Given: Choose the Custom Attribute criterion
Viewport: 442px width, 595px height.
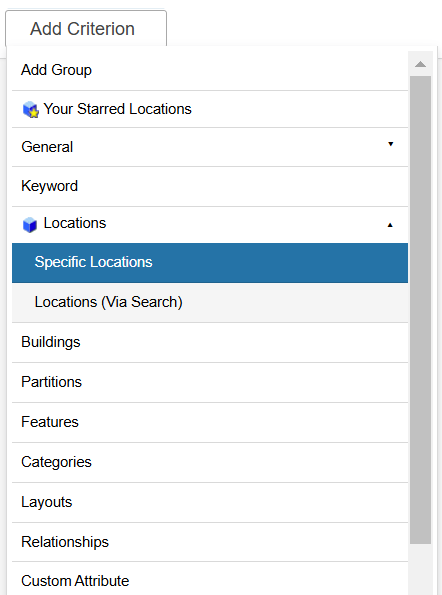Looking at the screenshot, I should pyautogui.click(x=210, y=579).
